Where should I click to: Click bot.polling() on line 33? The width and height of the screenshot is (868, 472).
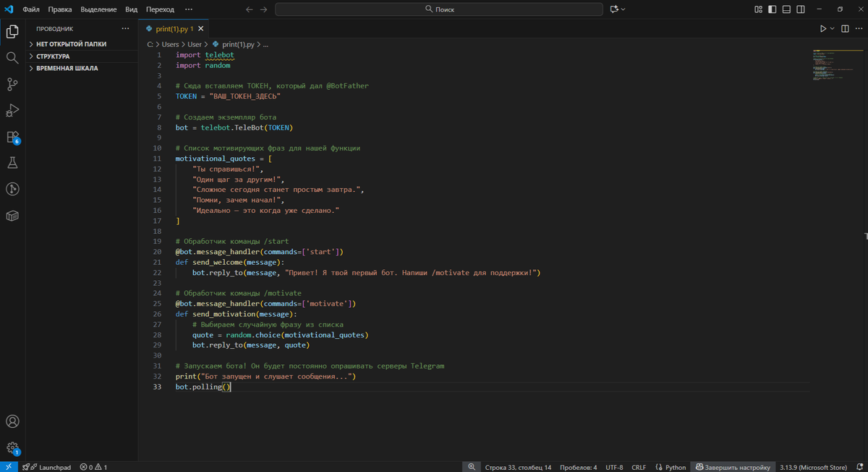tap(203, 387)
